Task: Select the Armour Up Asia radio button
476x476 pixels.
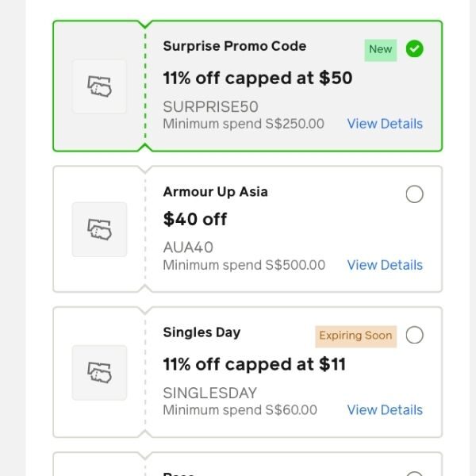Action: [414, 194]
